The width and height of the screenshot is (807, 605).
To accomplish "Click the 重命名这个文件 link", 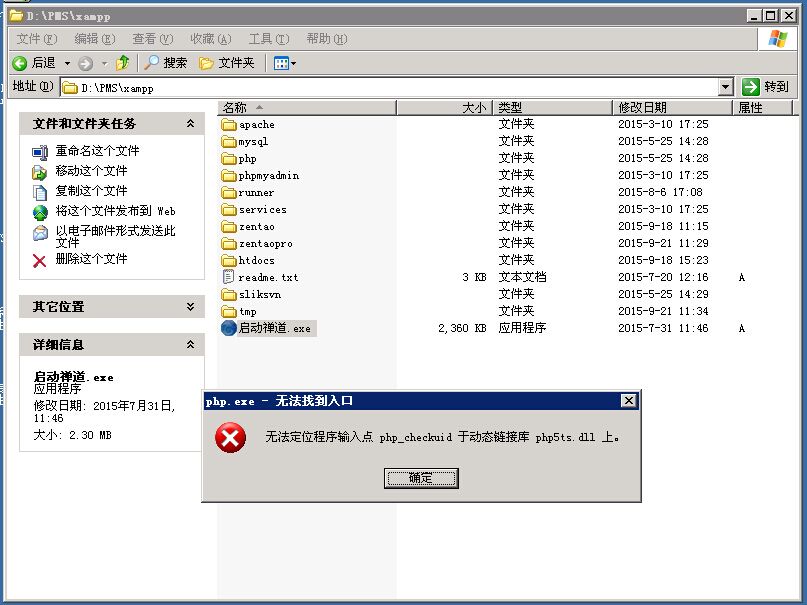I will tap(97, 151).
